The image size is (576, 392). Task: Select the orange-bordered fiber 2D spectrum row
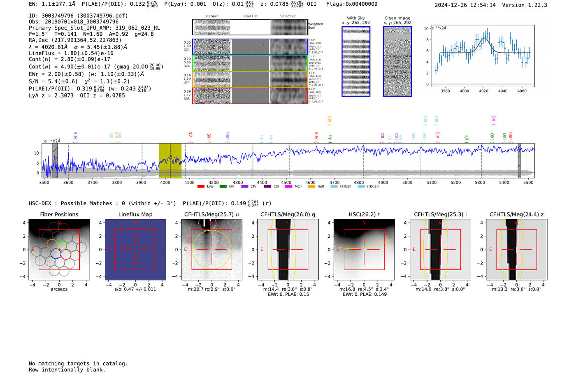tap(250, 79)
